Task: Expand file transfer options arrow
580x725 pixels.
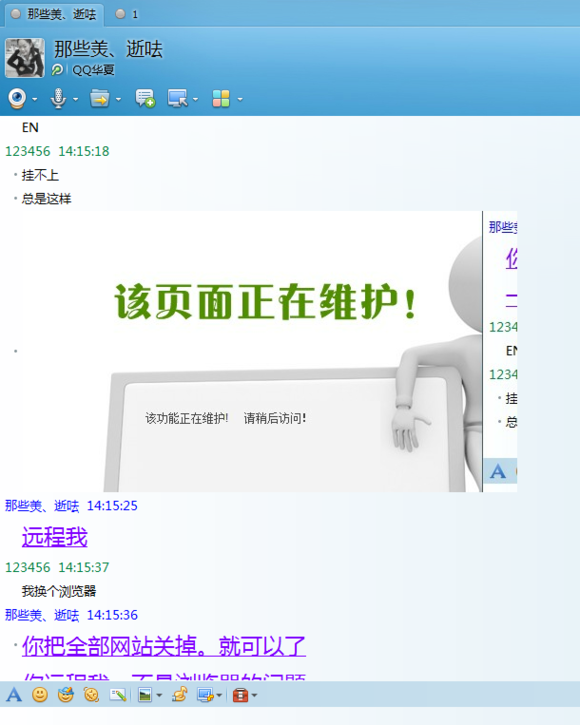Action: click(118, 99)
